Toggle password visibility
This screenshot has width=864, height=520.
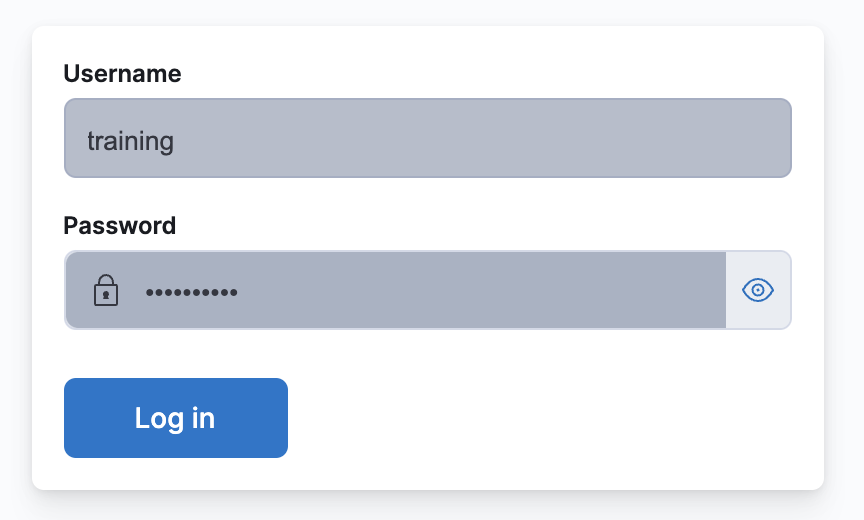coord(758,290)
